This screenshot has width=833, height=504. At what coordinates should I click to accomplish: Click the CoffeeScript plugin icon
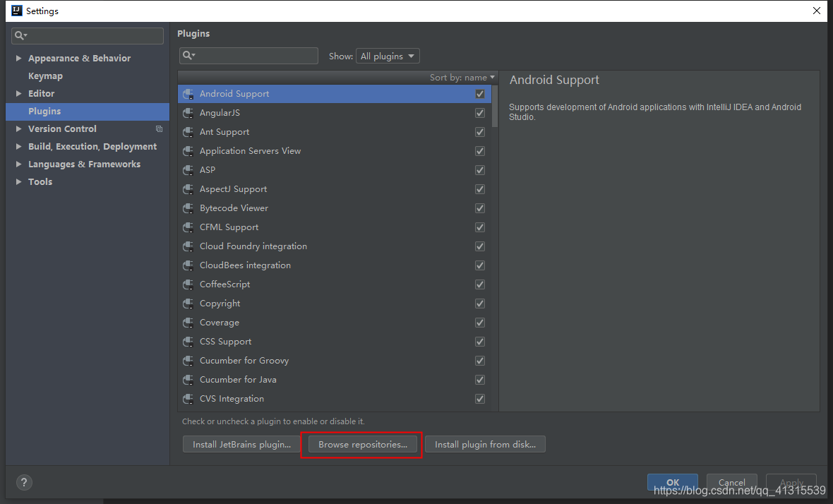click(x=188, y=284)
